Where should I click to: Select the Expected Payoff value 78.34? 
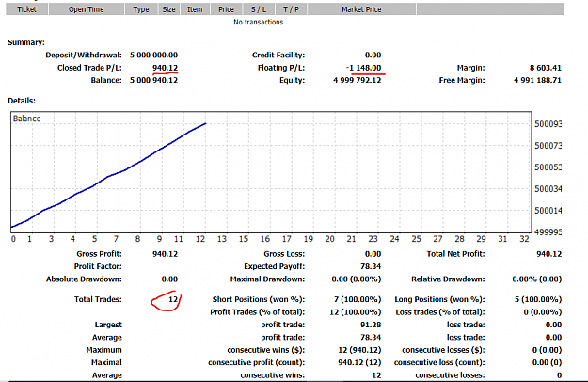pos(371,266)
